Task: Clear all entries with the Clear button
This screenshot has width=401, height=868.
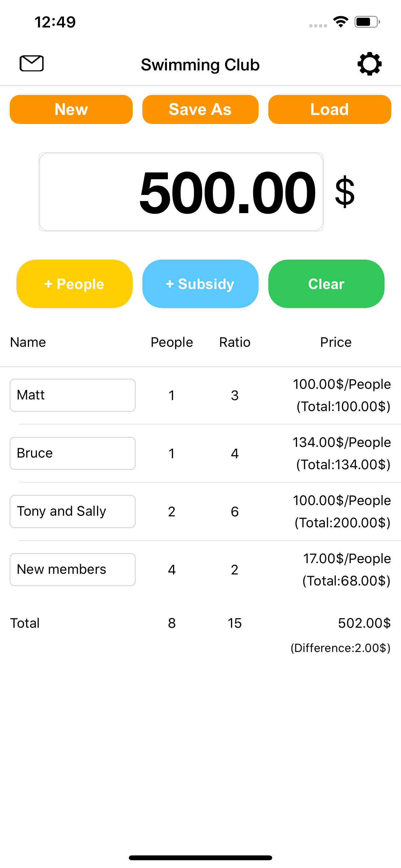Action: (326, 284)
